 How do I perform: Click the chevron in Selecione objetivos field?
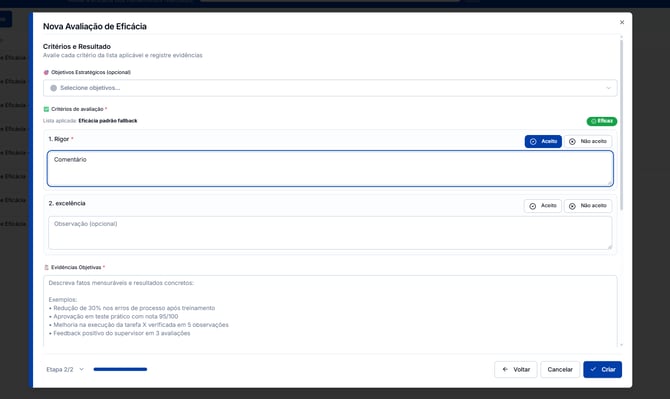click(608, 88)
